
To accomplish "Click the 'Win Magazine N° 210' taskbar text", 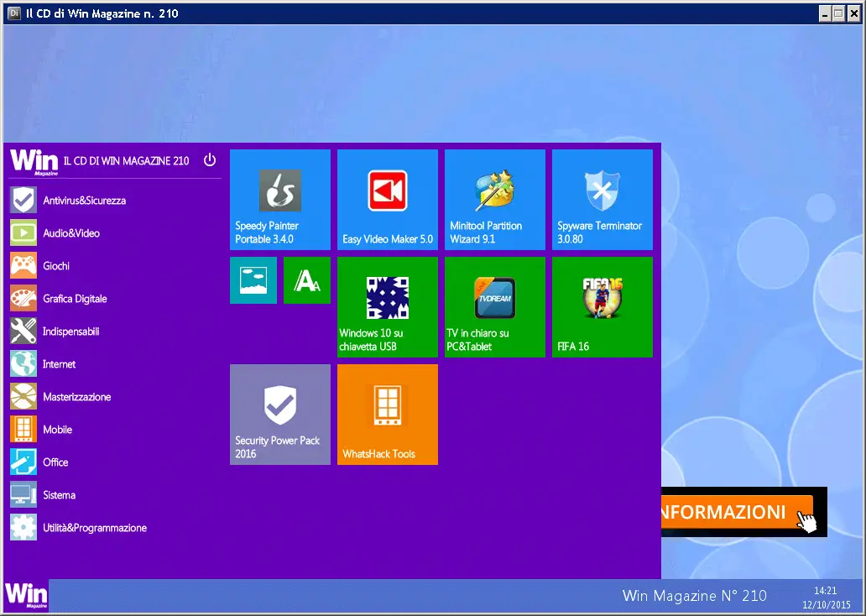I will [694, 596].
